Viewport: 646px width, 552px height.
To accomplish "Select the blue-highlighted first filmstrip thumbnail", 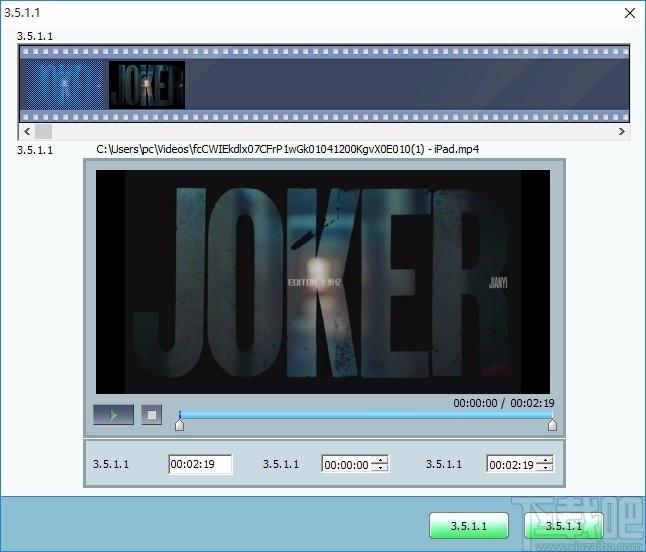I will (x=63, y=84).
